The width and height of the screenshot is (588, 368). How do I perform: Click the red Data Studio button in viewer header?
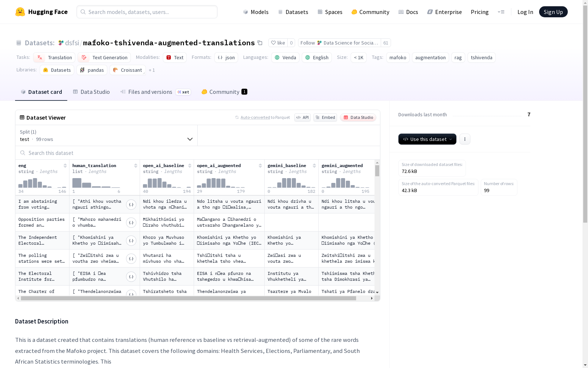(358, 117)
